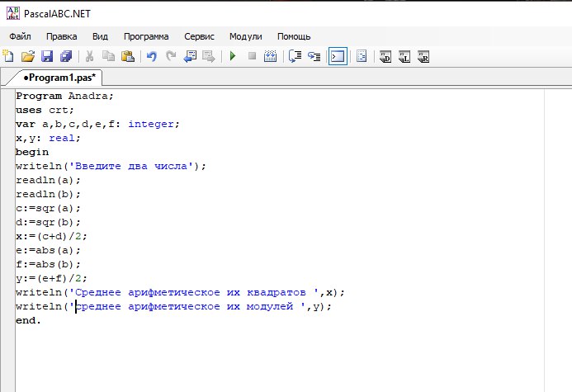The height and width of the screenshot is (392, 572).
Task: Open the Сервис menu
Action: coord(199,36)
